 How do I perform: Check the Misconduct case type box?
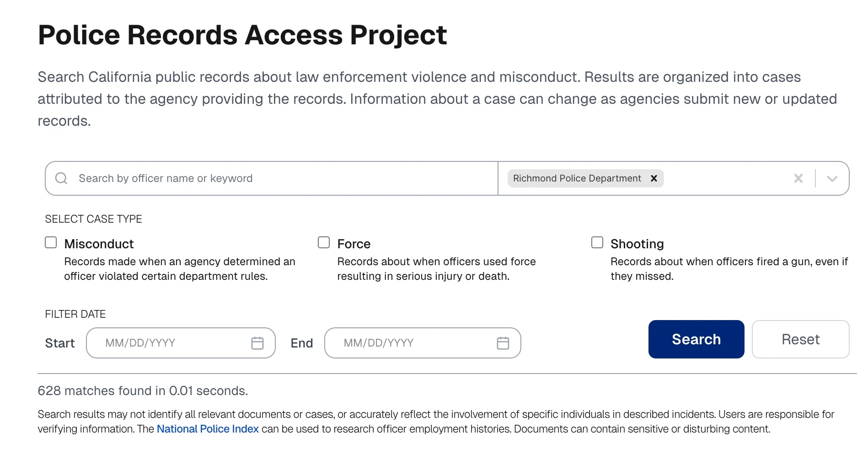[51, 242]
